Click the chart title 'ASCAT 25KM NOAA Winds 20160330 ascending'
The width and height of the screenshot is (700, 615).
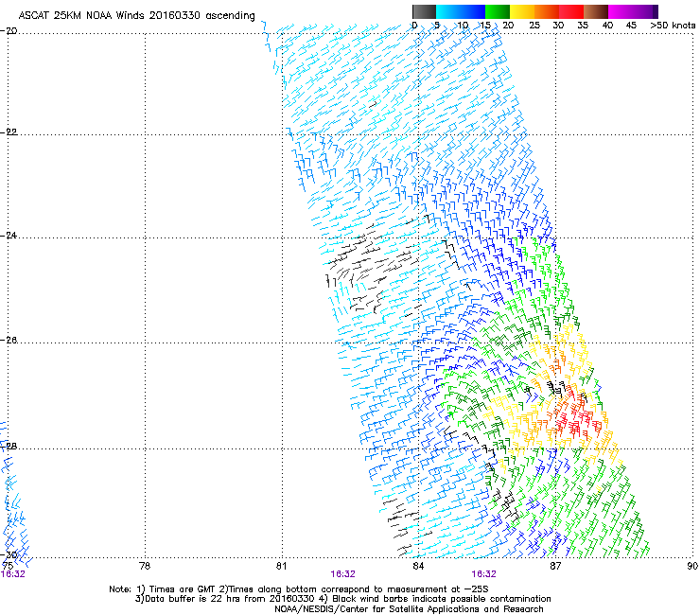(x=136, y=16)
